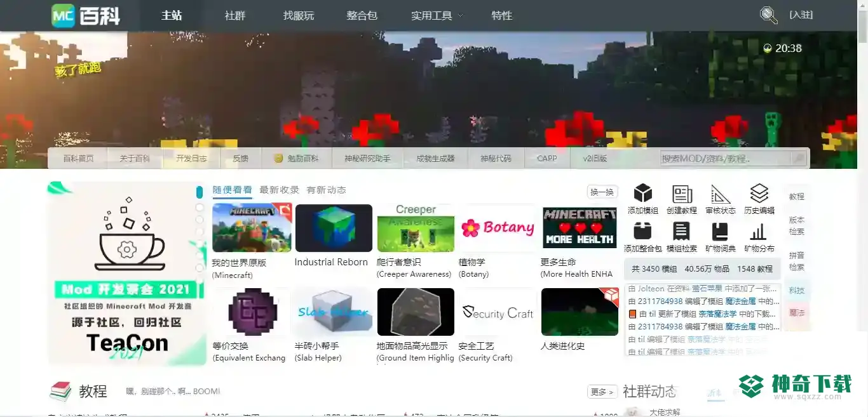This screenshot has height=417, width=868.
Task: Open the 人类进化史 thumbnail
Action: 580,312
